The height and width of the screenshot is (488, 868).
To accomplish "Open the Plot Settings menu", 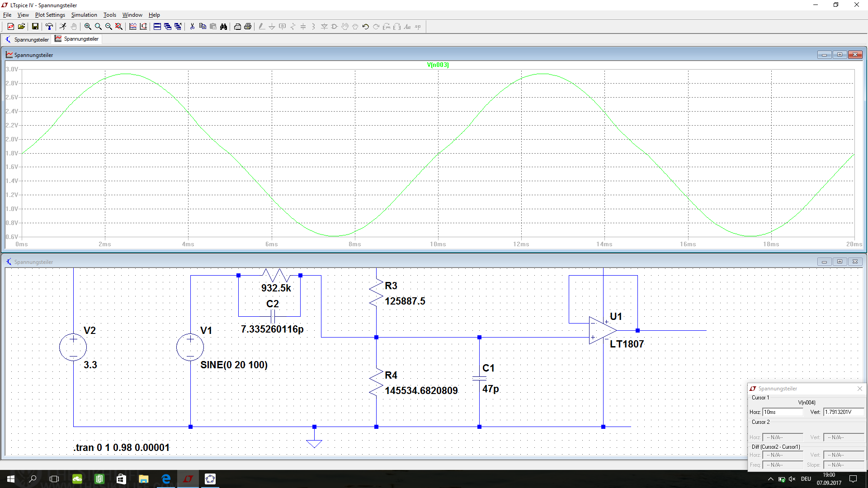I will pyautogui.click(x=50, y=15).
